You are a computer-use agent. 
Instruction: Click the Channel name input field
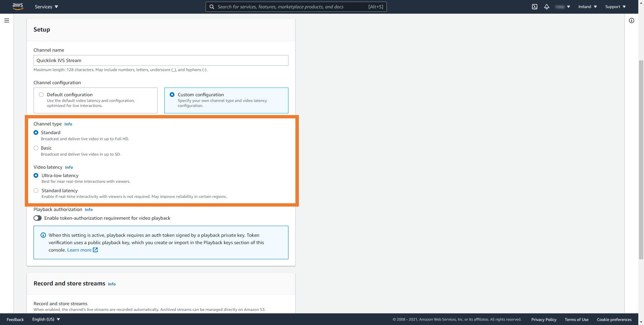tap(161, 60)
